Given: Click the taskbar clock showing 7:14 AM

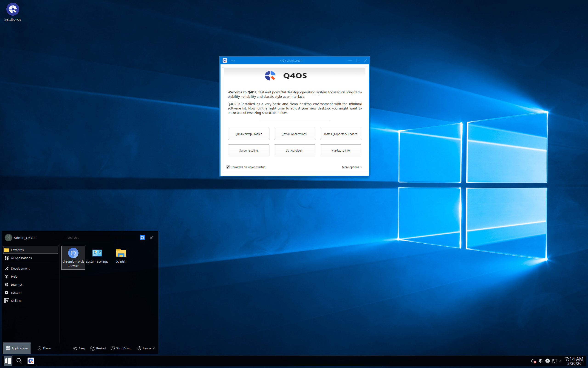Looking at the screenshot, I should pyautogui.click(x=574, y=361).
